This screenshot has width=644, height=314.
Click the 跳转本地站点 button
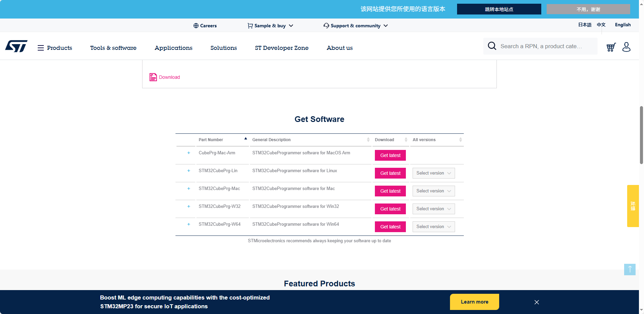point(499,9)
